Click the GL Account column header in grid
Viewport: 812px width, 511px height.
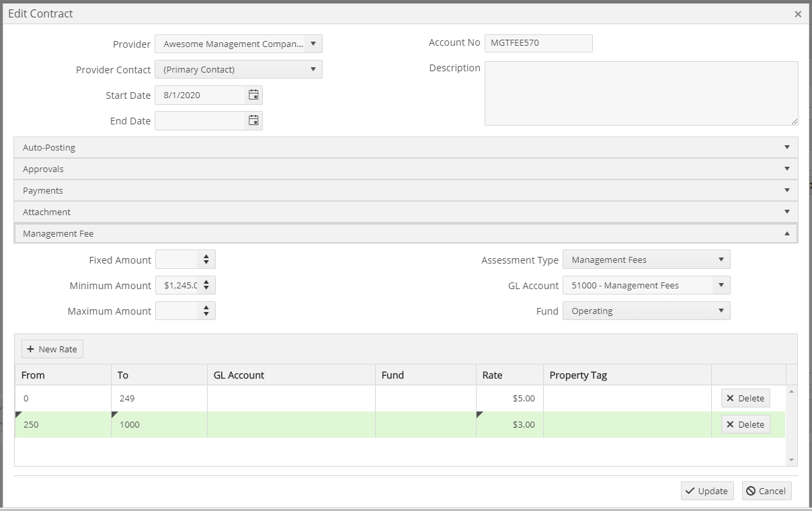[291, 375]
